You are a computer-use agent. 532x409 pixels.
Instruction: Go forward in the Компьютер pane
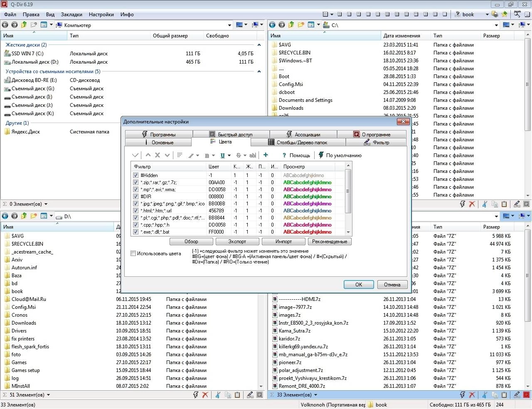point(15,25)
